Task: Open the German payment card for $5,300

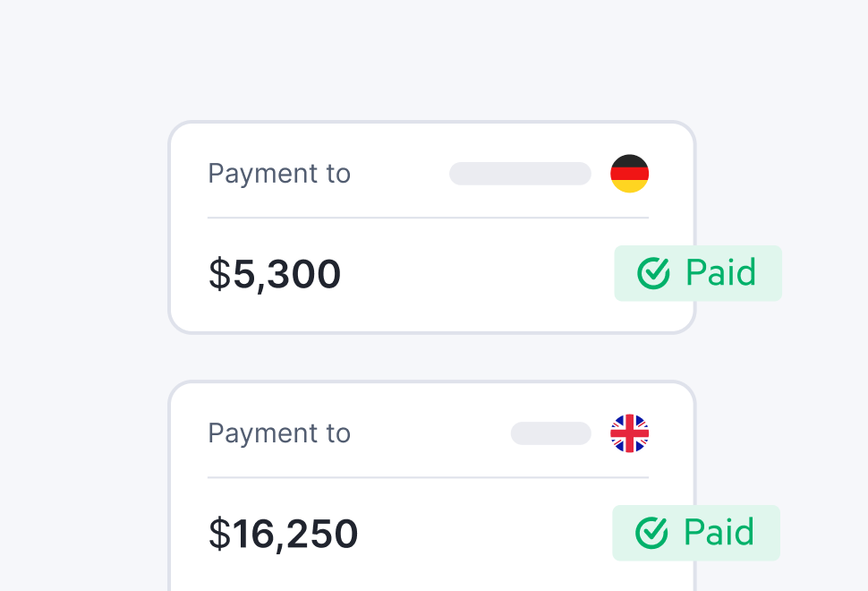Action: click(x=432, y=227)
